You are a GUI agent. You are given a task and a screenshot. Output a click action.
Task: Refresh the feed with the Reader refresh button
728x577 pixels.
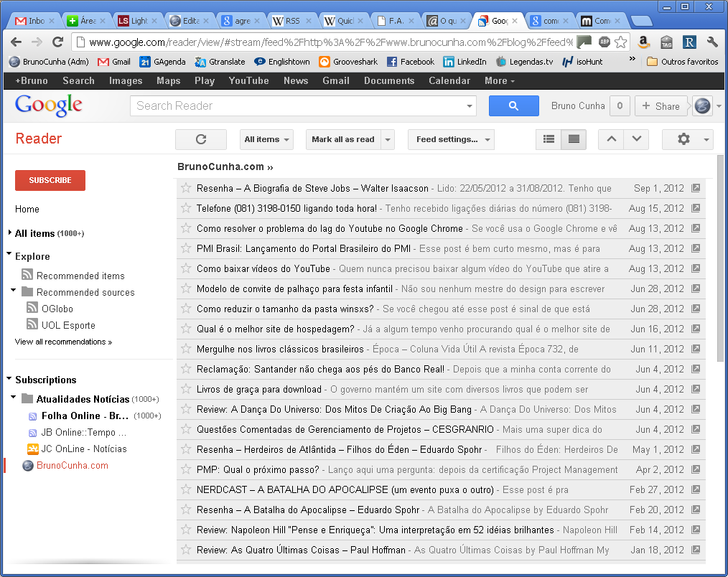[201, 139]
